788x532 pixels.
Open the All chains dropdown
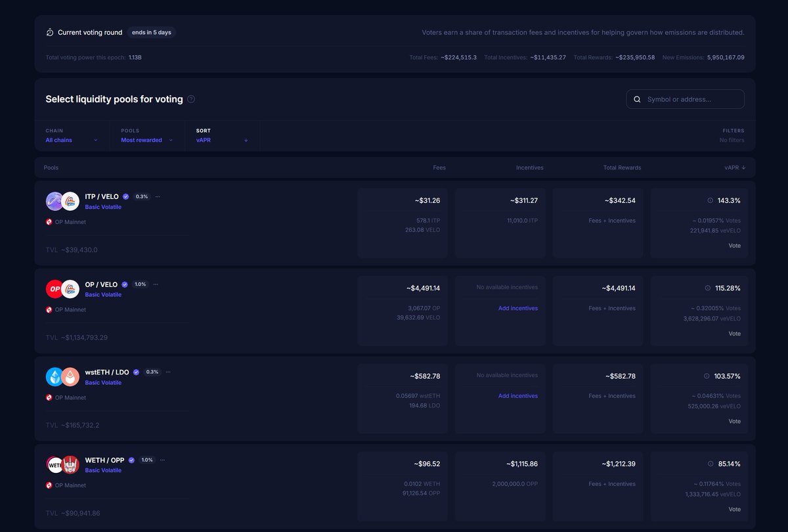coord(72,140)
